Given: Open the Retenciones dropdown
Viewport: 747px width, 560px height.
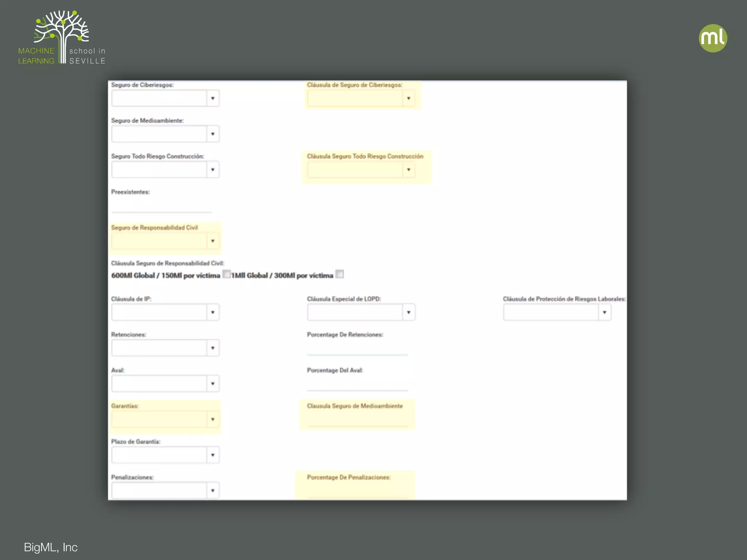Looking at the screenshot, I should click(x=213, y=348).
